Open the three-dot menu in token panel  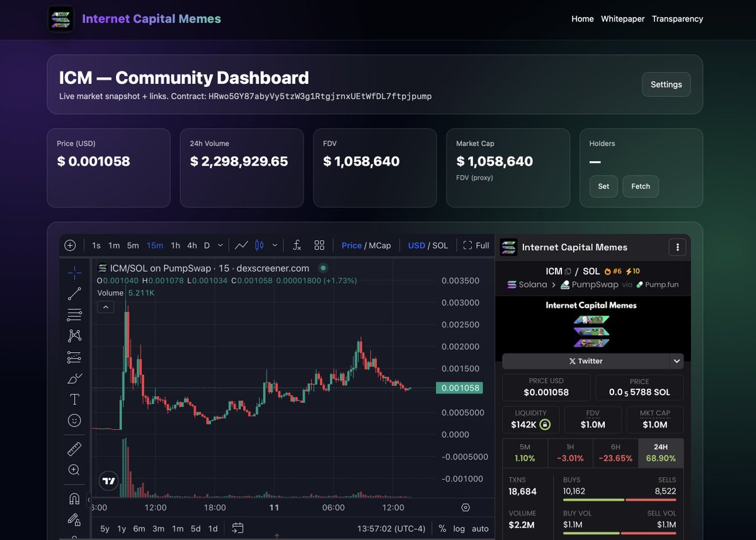pos(677,247)
